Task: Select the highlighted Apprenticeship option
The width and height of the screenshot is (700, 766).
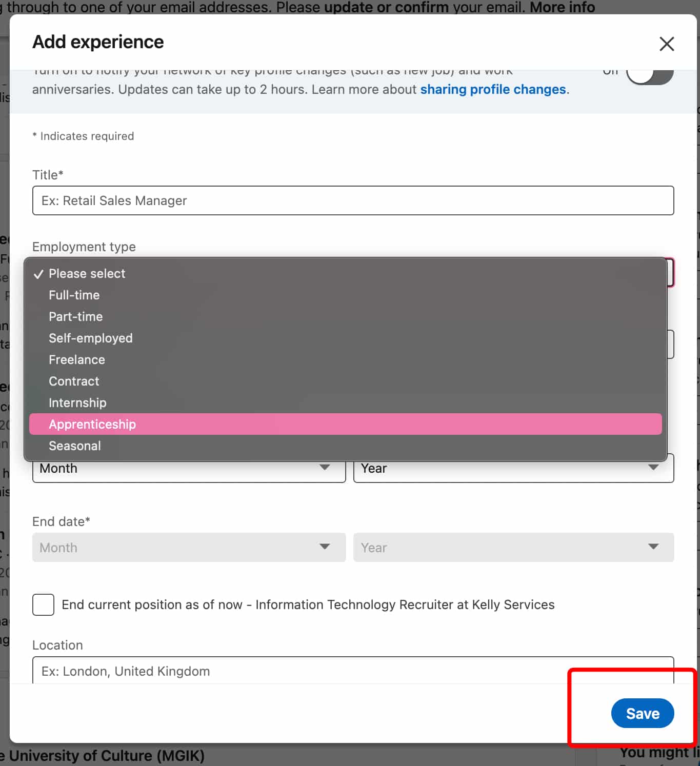Action: (92, 424)
